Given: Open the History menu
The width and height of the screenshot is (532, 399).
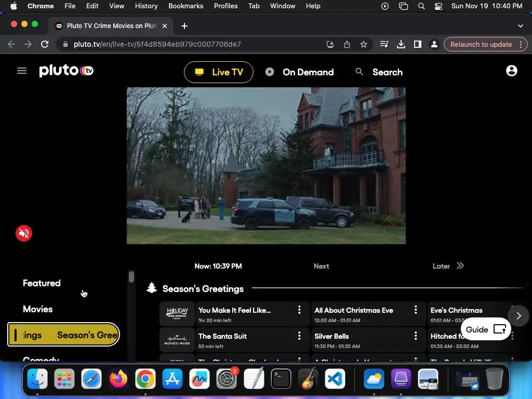Looking at the screenshot, I should click(146, 6).
